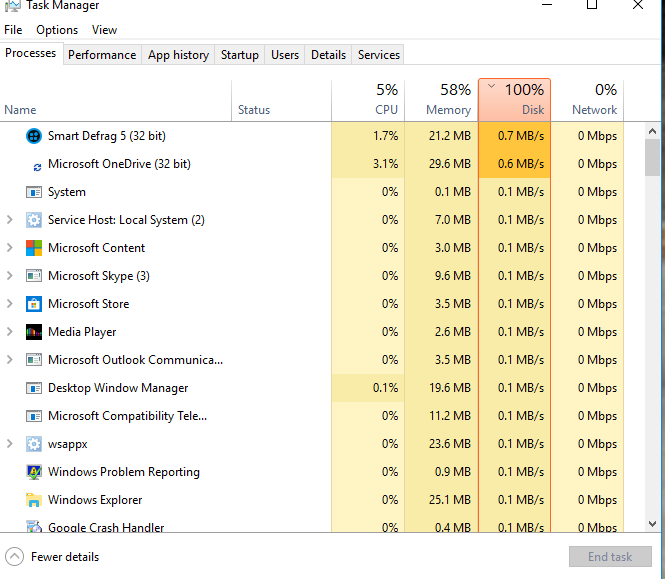Expand the wsappx process group
The width and height of the screenshot is (665, 579).
[10, 444]
